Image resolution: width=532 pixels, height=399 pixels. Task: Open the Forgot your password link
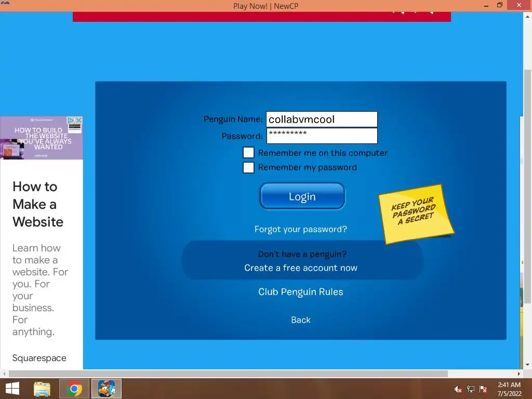(x=301, y=229)
